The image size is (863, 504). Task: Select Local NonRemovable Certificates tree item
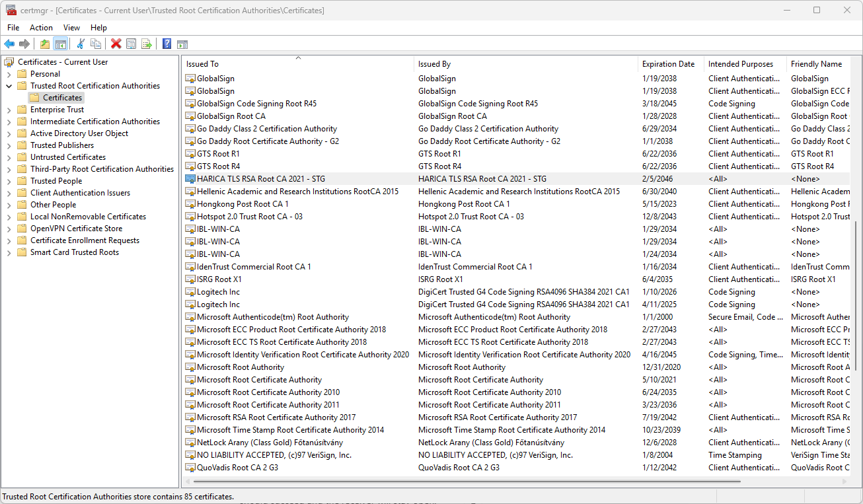[x=88, y=217]
